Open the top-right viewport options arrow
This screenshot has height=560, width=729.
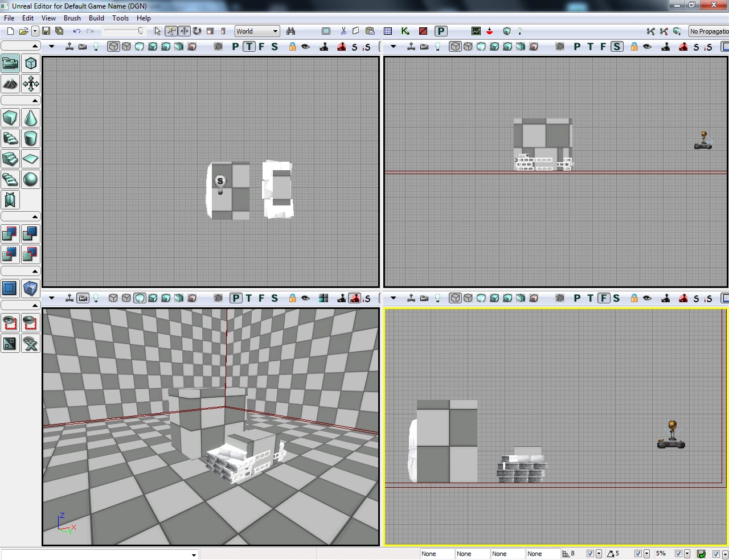point(393,47)
